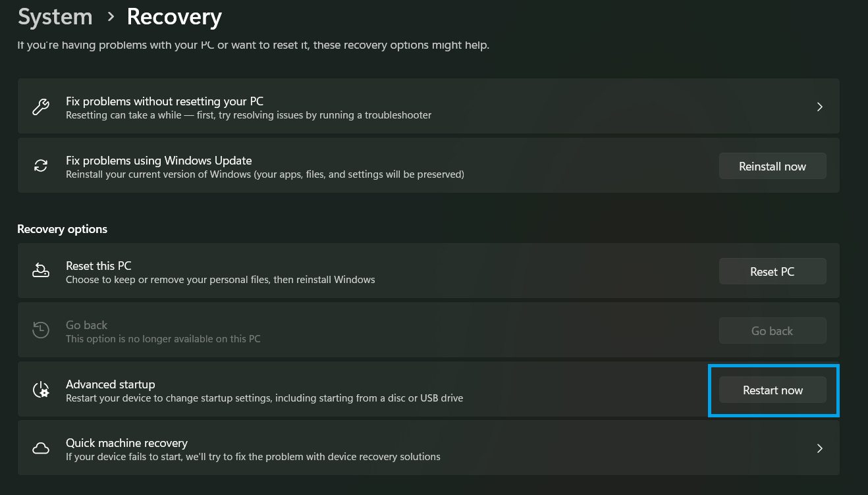Click the Advanced startup label

tap(111, 384)
